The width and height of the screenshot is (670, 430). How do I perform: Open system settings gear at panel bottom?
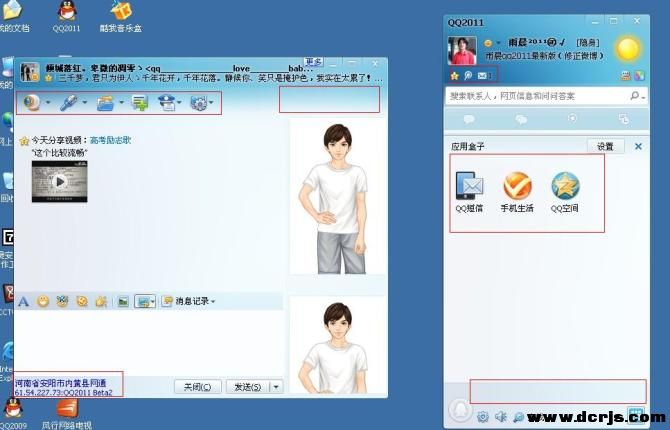click(x=483, y=416)
